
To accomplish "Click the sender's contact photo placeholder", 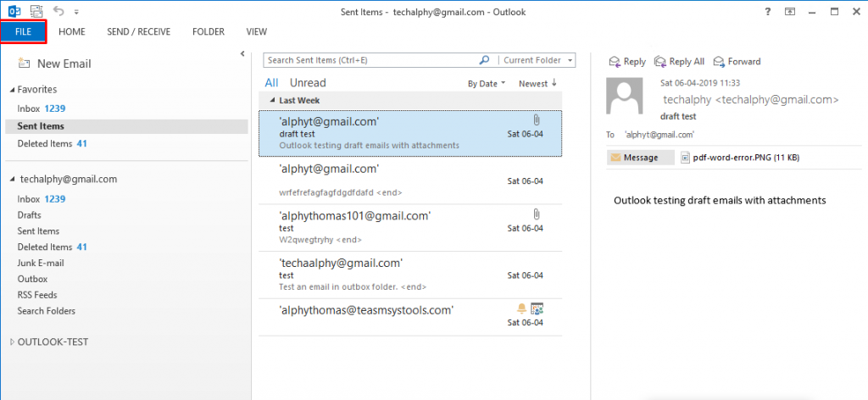I will tap(625, 96).
